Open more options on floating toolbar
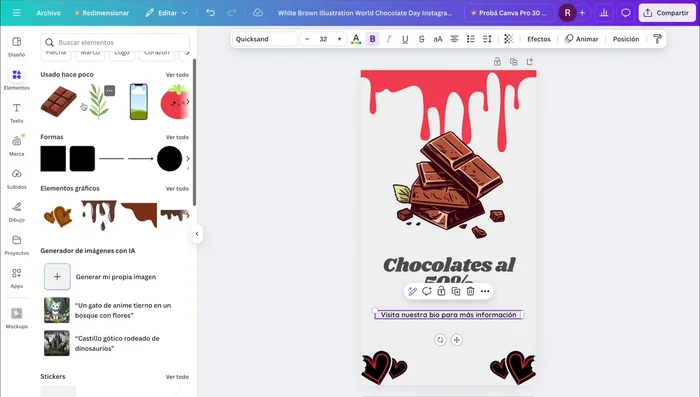 pyautogui.click(x=485, y=291)
